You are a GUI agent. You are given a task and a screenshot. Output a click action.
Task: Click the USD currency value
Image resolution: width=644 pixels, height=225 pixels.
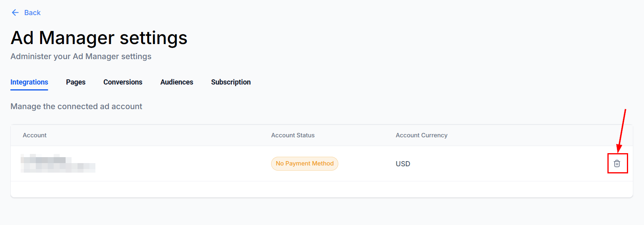pos(403,164)
